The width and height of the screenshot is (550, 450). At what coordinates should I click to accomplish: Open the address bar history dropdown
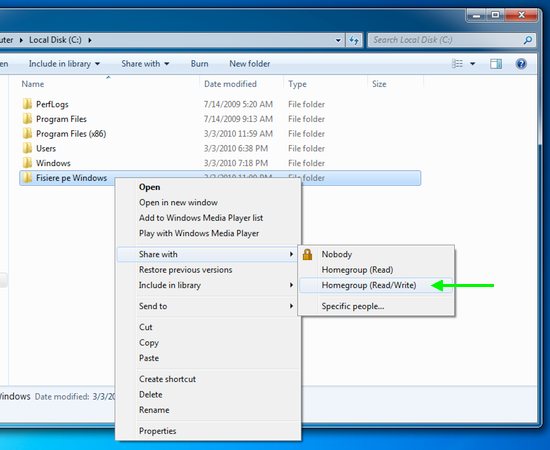[338, 40]
